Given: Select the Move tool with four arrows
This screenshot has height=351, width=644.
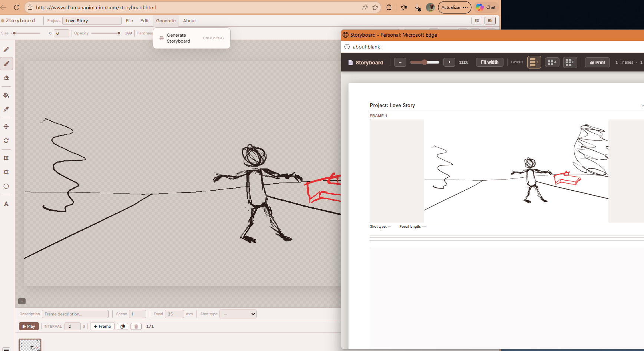Looking at the screenshot, I should click(x=6, y=127).
